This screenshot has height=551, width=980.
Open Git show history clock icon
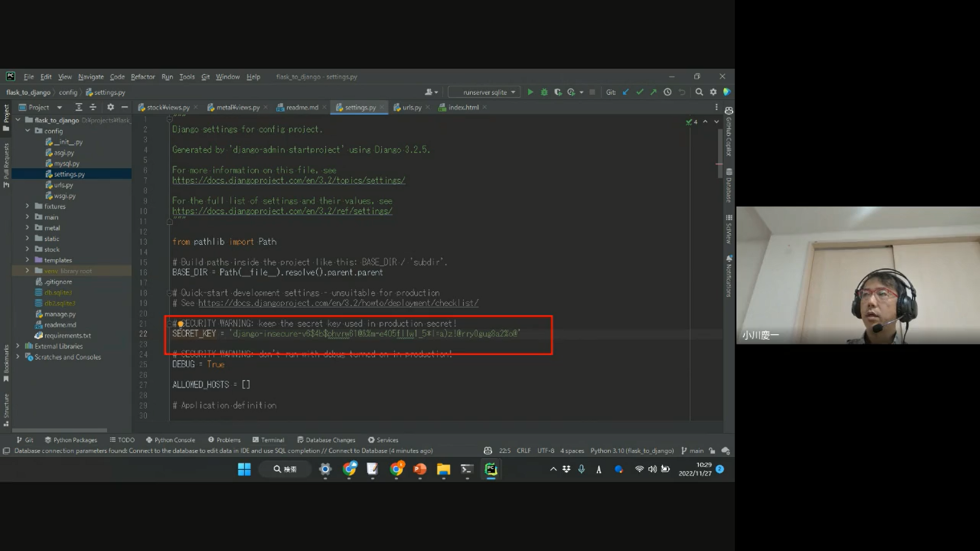(x=667, y=92)
